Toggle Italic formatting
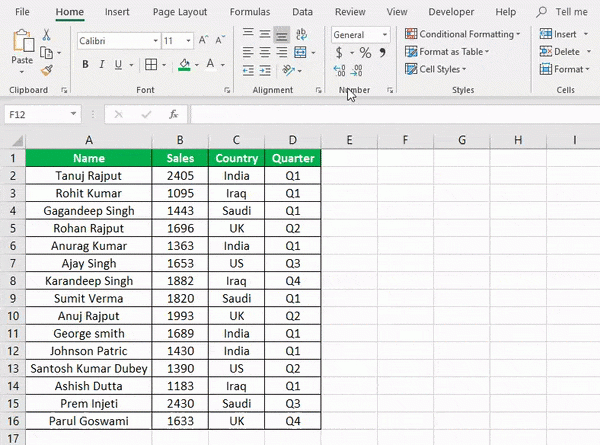600x445 pixels. click(103, 65)
